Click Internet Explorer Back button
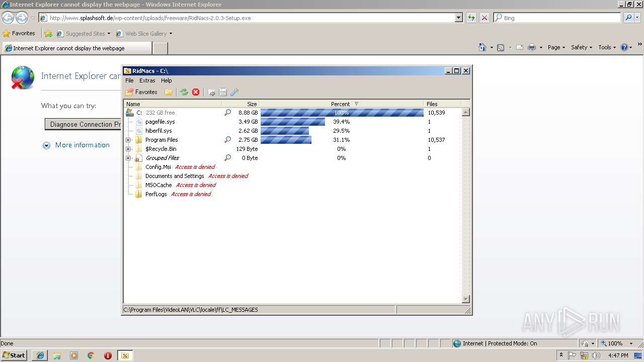Viewport: 644px width, 362px height. click(x=8, y=18)
